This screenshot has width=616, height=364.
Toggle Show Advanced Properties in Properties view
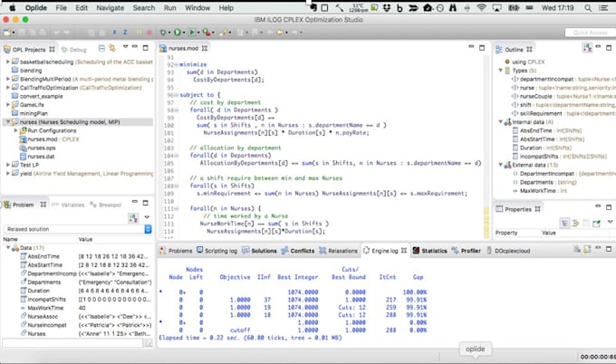pyautogui.click(x=576, y=223)
